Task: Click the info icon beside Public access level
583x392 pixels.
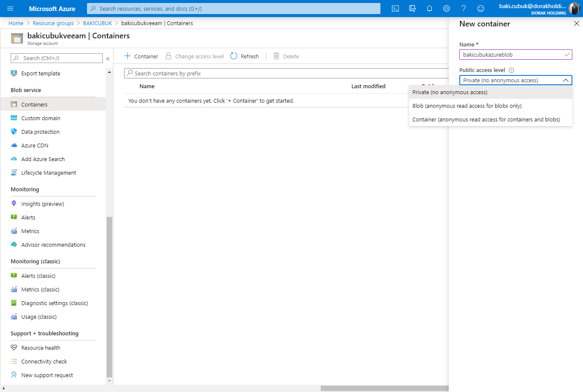Action: pos(511,70)
